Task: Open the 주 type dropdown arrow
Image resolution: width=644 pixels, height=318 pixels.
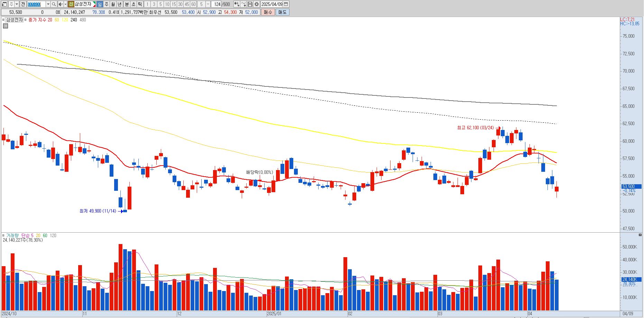Action: 17,4
